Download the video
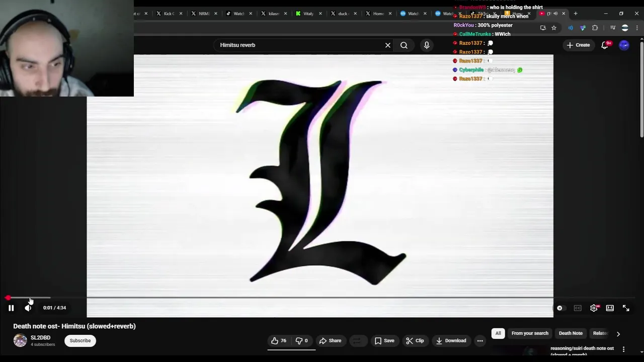 coord(451,341)
